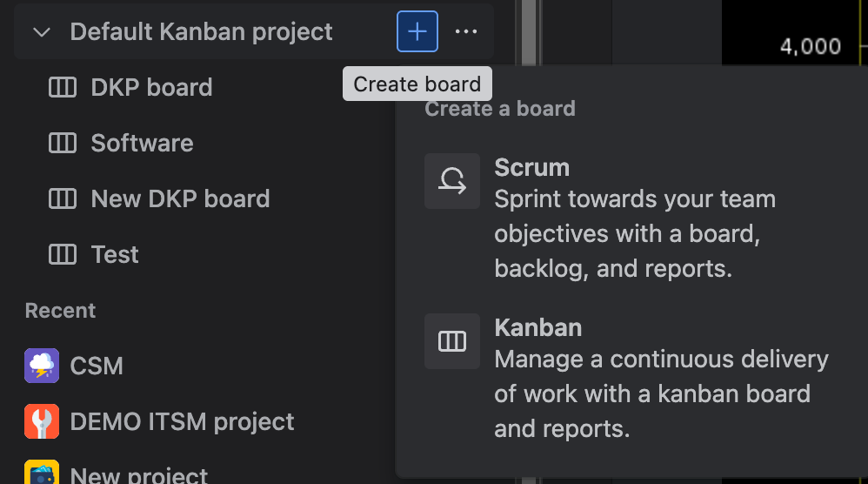868x484 pixels.
Task: Open the DEMO ITSM project
Action: pyautogui.click(x=182, y=422)
